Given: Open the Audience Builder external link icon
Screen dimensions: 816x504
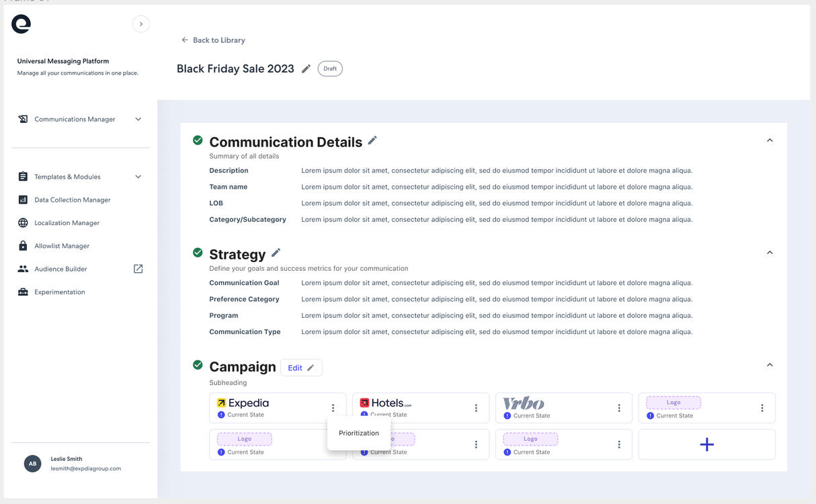Looking at the screenshot, I should 138,269.
